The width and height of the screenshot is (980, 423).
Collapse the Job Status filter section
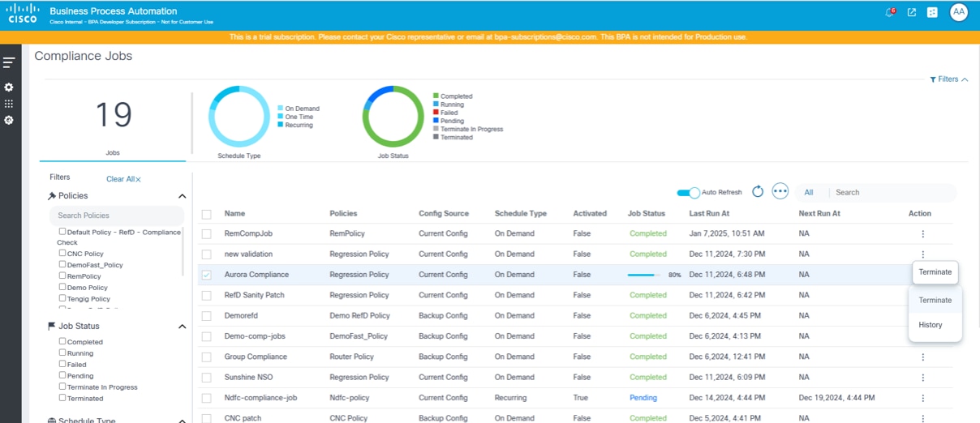click(182, 327)
